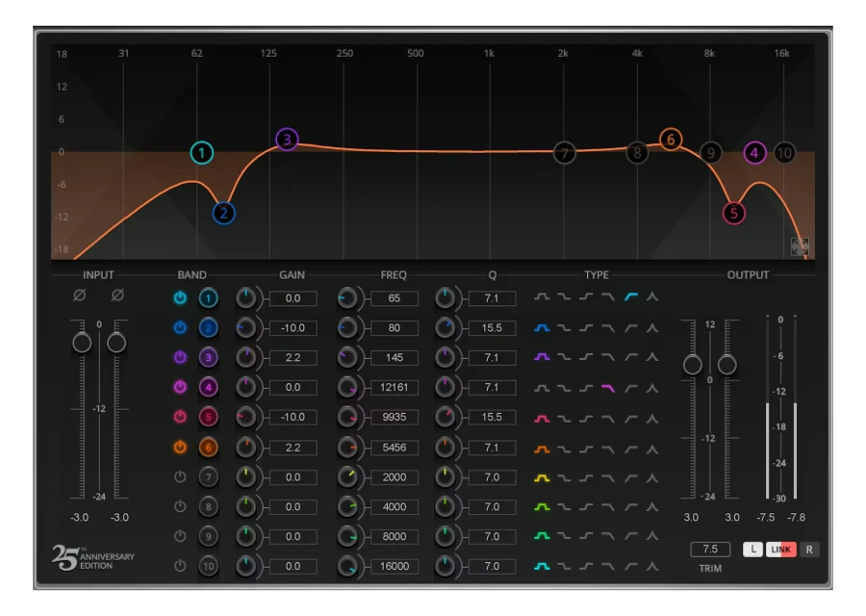Click the band 6 number button in the list
Viewport: 866px width, 616px height.
(208, 448)
